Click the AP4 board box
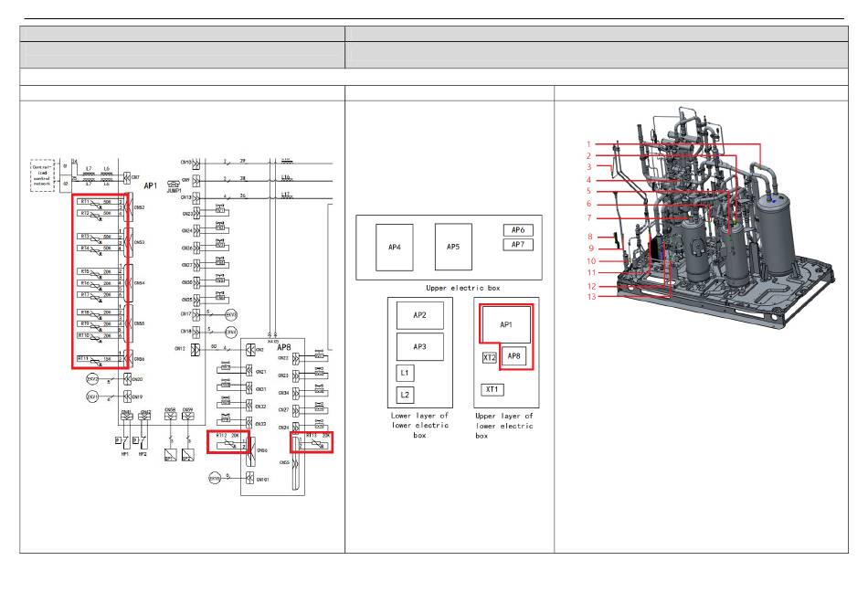868x592 pixels. click(x=395, y=247)
